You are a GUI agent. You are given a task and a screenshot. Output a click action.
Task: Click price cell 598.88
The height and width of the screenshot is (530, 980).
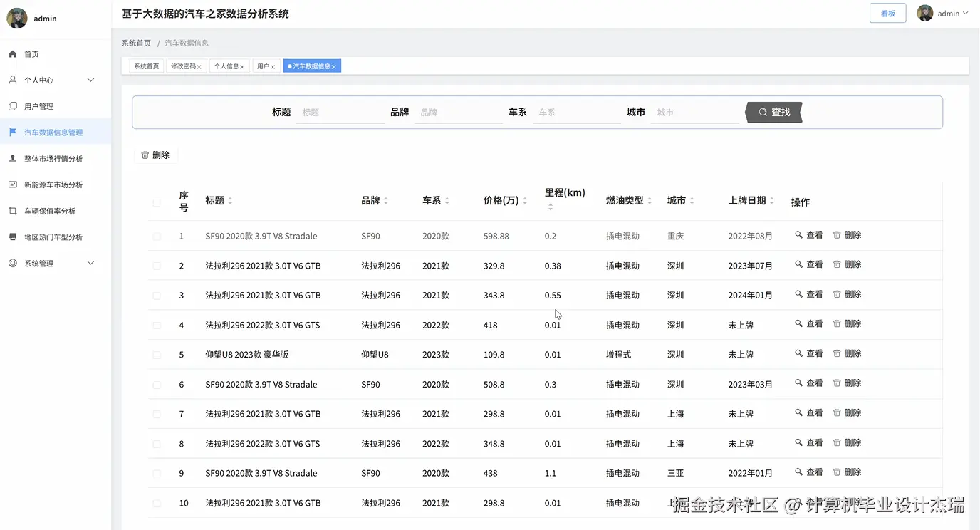(x=496, y=236)
